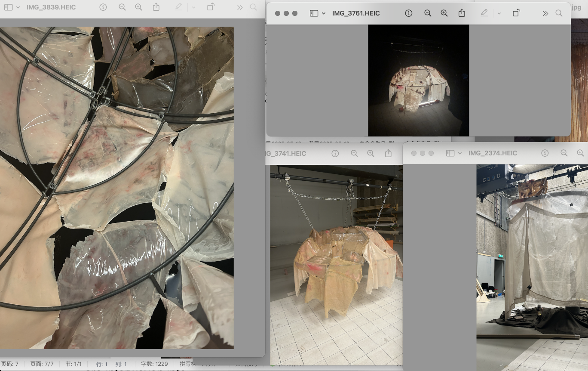The width and height of the screenshot is (588, 371).
Task: Zoom out in IMG_2374.HEIC window
Action: click(x=564, y=153)
